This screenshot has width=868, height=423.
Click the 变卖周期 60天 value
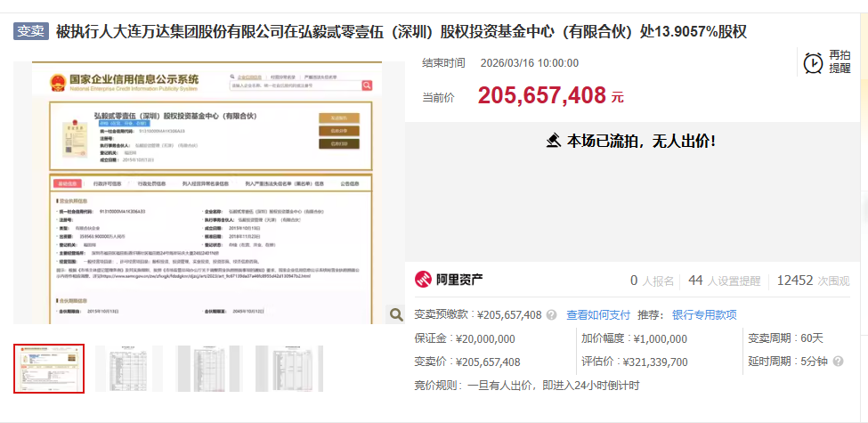[812, 338]
